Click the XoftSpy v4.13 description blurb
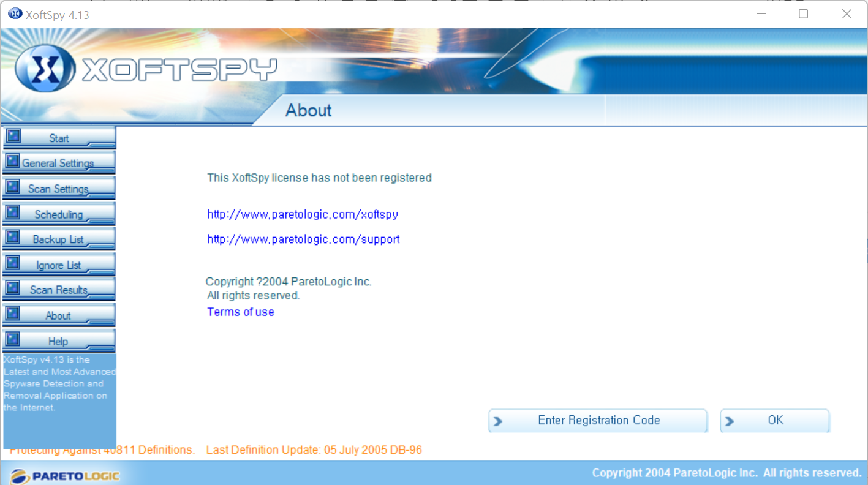The width and height of the screenshot is (868, 485). tap(59, 383)
